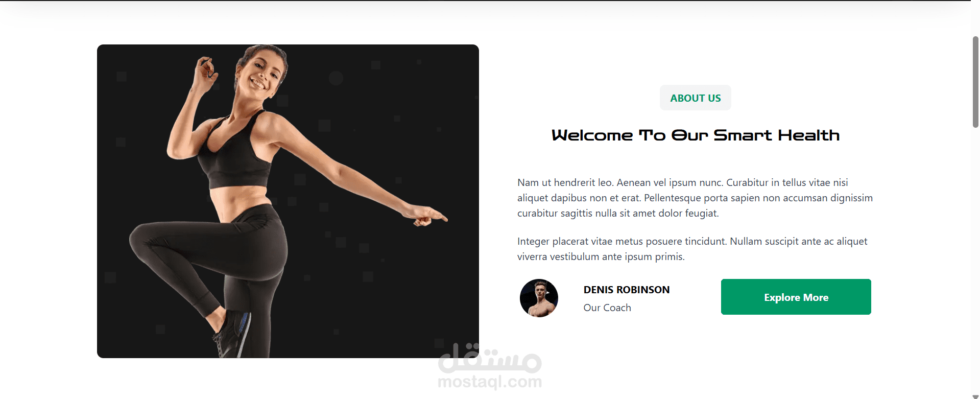Click the mostaql.com watermark text
Image resolution: width=980 pixels, height=399 pixels.
coord(490,382)
